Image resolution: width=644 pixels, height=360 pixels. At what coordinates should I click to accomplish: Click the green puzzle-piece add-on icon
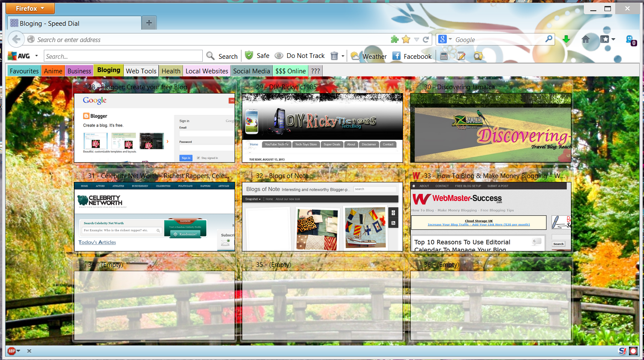pyautogui.click(x=394, y=39)
